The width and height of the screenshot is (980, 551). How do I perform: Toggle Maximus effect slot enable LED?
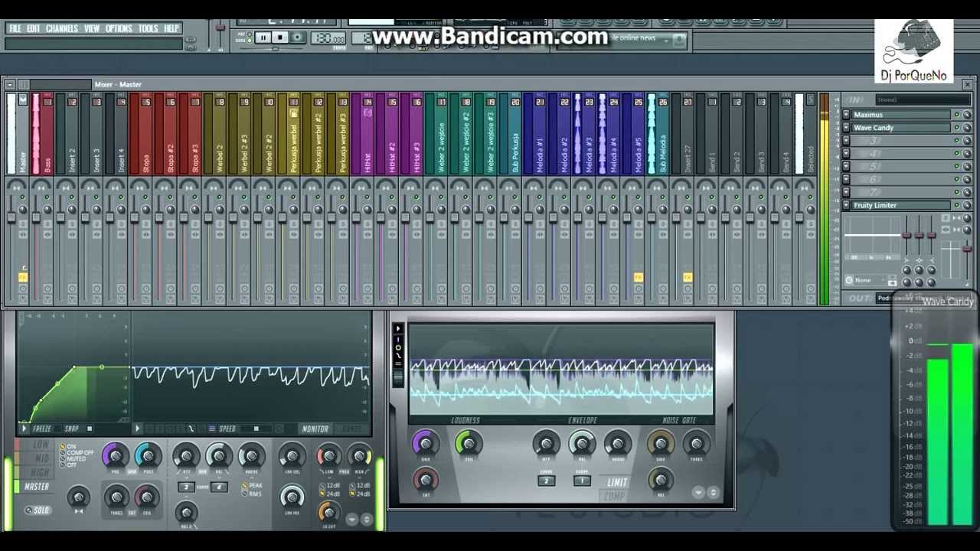point(956,115)
